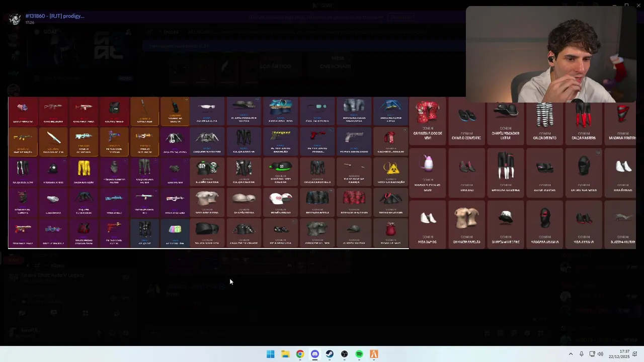Open Spotify from the taskbar
This screenshot has height=362, width=644.
(x=359, y=354)
